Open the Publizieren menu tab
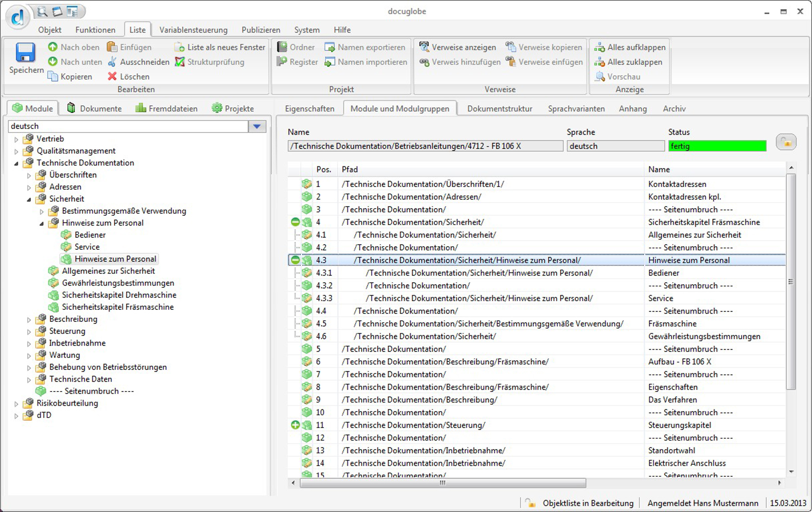The image size is (812, 512). (x=261, y=30)
